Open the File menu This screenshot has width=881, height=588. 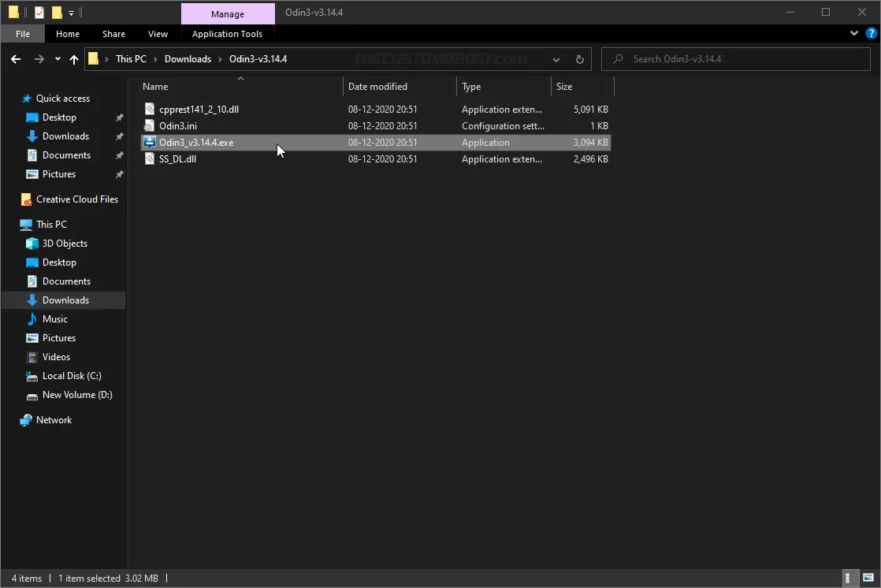coord(22,34)
